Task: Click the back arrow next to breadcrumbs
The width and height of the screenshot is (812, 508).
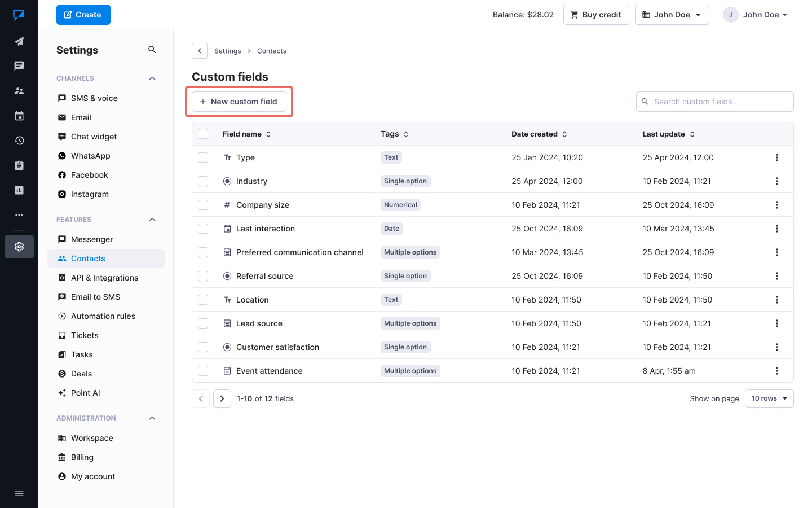Action: click(x=200, y=51)
